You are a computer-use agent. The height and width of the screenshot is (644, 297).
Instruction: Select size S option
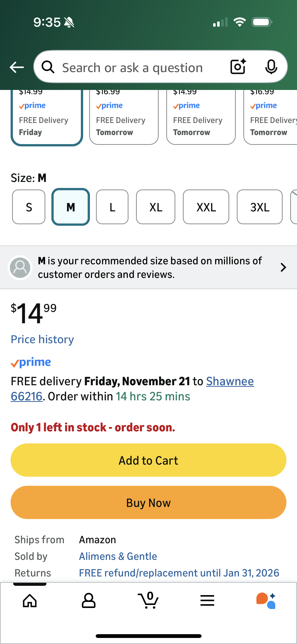(x=29, y=207)
